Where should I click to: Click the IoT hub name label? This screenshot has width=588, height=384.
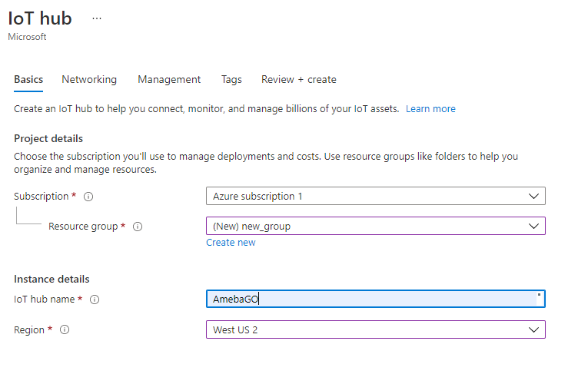coord(45,300)
